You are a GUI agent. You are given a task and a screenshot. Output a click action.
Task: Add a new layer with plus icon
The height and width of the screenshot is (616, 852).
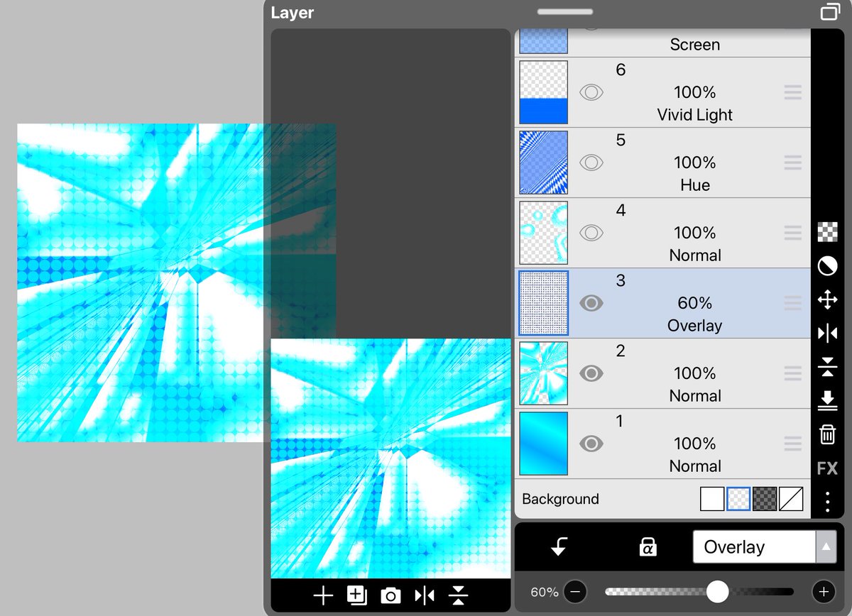[x=323, y=595]
